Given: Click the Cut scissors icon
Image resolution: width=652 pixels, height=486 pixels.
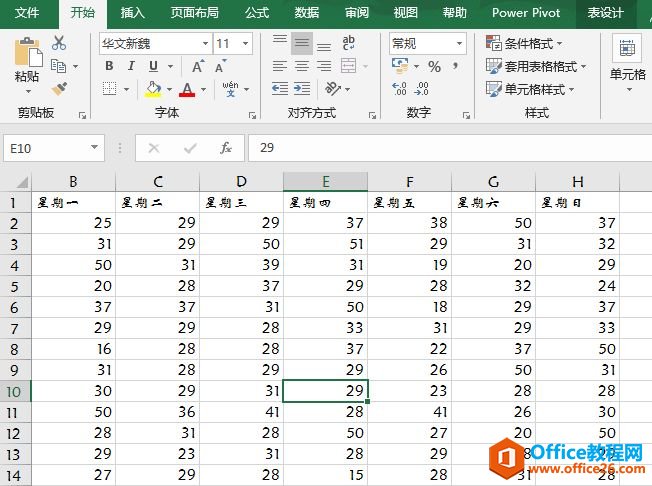Looking at the screenshot, I should coord(59,43).
